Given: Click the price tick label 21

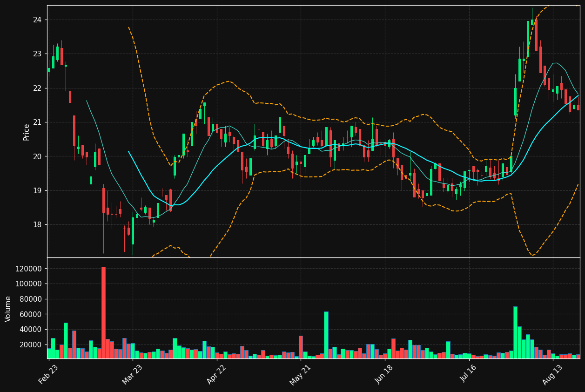Looking at the screenshot, I should 37,122.
